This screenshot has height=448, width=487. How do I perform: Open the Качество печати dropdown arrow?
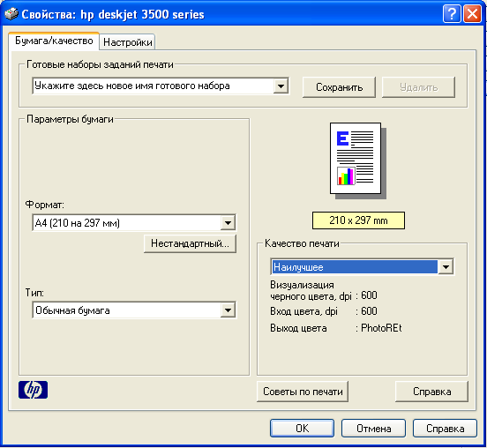click(x=446, y=266)
